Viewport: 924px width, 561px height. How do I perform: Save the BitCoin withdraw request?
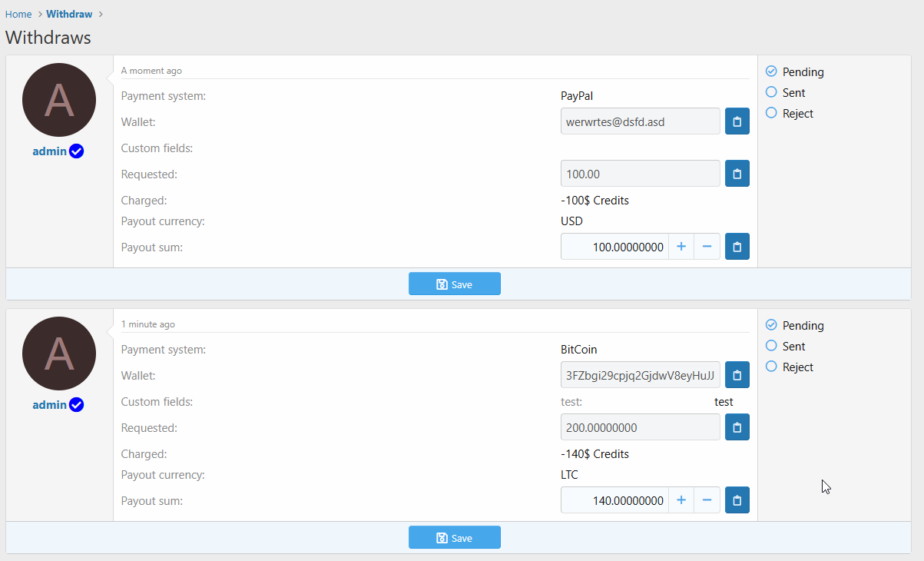455,537
